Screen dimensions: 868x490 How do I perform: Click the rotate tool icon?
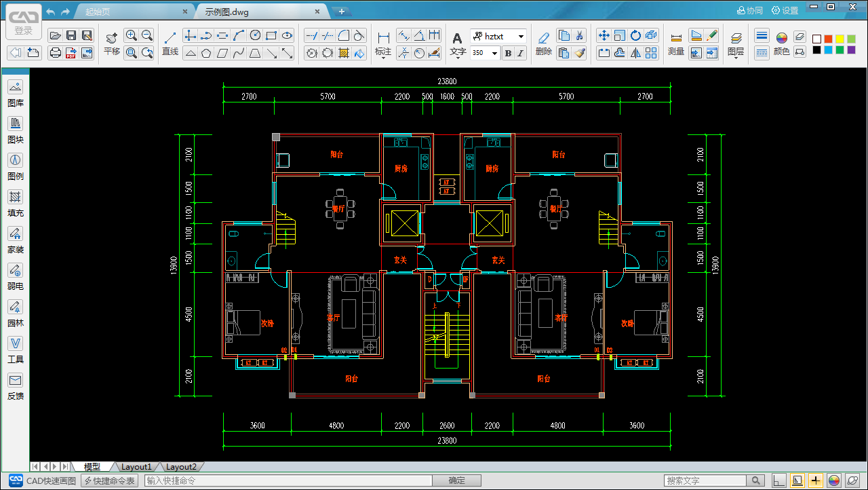pyautogui.click(x=636, y=35)
